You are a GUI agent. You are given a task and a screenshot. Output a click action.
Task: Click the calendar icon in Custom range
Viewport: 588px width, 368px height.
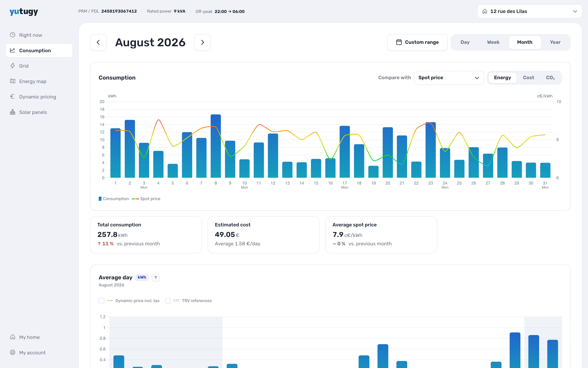399,42
